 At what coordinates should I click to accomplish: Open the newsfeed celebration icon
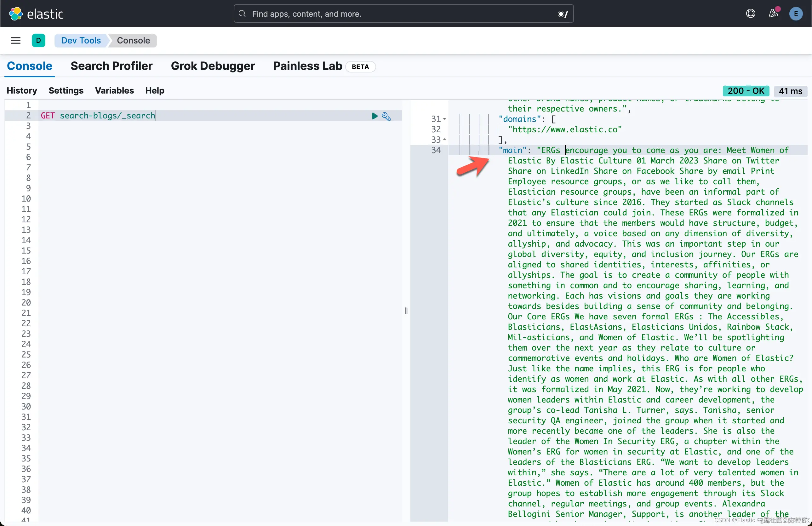coord(773,14)
